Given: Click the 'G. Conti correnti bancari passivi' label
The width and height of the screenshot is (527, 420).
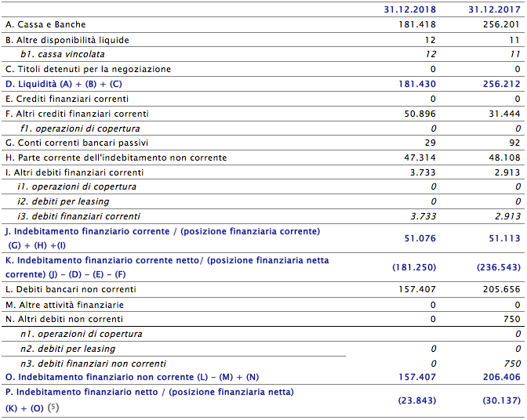Looking at the screenshot, I should (76, 143).
